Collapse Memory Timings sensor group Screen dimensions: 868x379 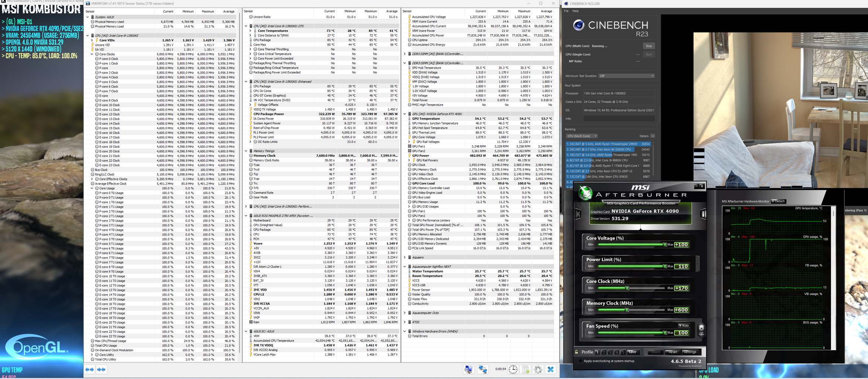(x=246, y=151)
